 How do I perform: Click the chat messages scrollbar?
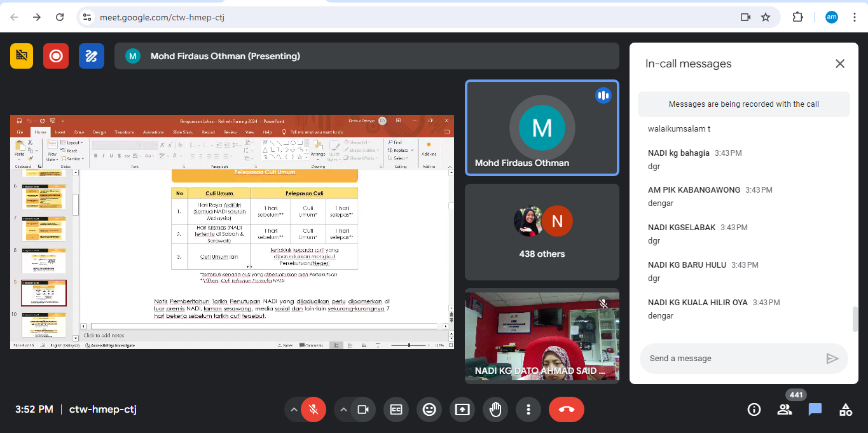(855, 319)
